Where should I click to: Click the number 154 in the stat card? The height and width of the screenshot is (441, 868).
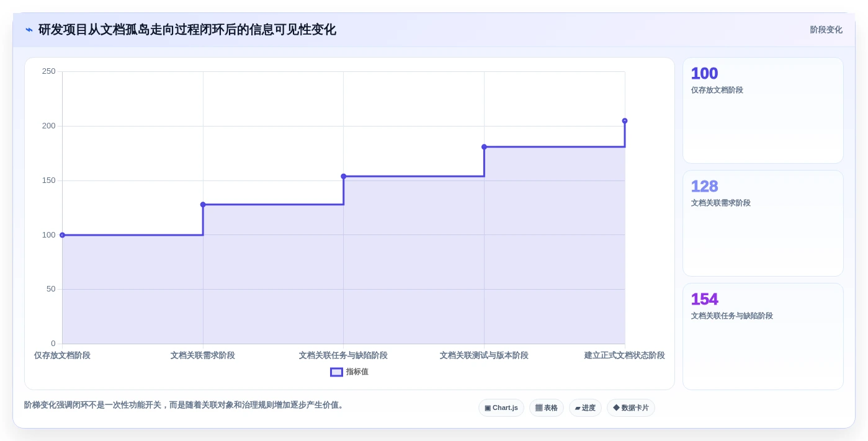[x=704, y=299]
